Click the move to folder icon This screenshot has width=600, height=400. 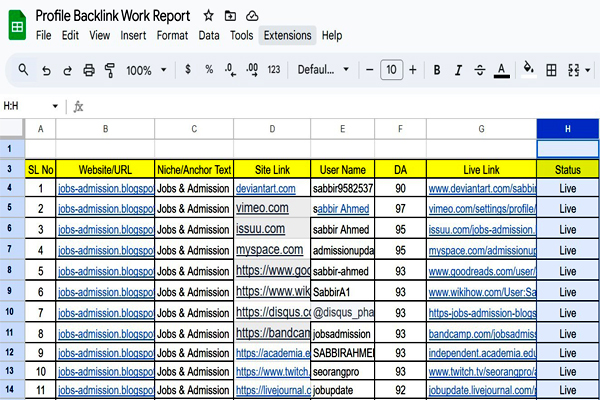(x=231, y=16)
